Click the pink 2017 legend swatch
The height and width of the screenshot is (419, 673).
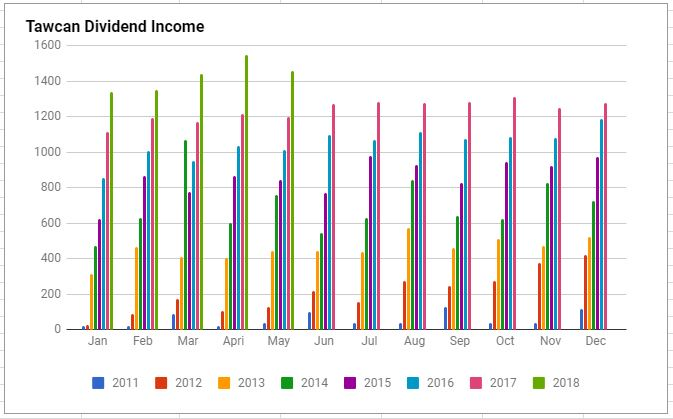click(476, 382)
